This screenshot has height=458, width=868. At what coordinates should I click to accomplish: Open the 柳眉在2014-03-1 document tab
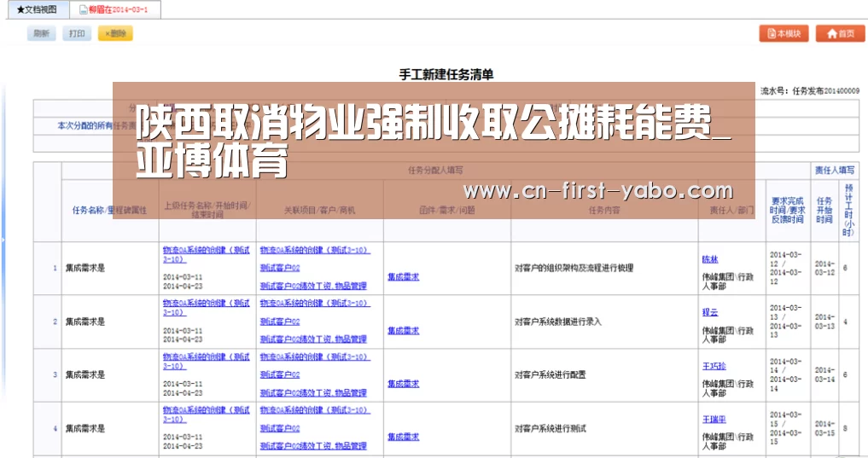click(x=115, y=10)
